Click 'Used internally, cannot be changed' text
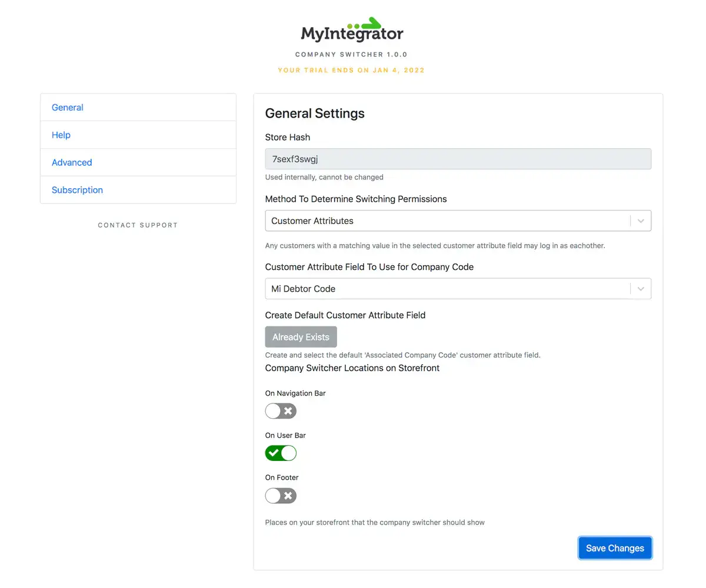Image resolution: width=706 pixels, height=588 pixels. (324, 177)
